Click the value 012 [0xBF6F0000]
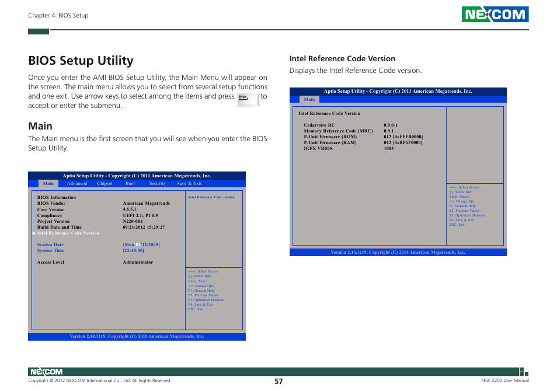Screen dimensions: 557x392 [403, 142]
